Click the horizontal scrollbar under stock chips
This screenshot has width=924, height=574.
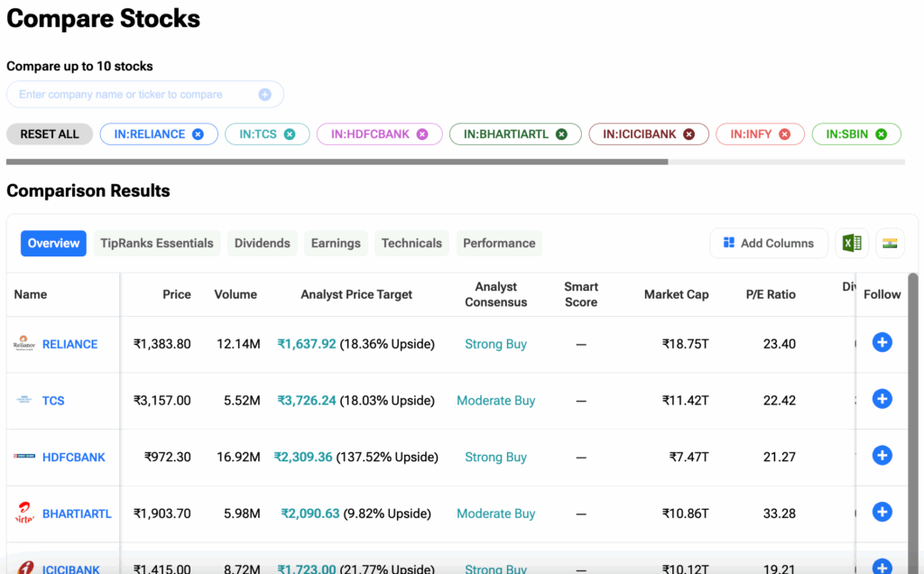pos(337,162)
